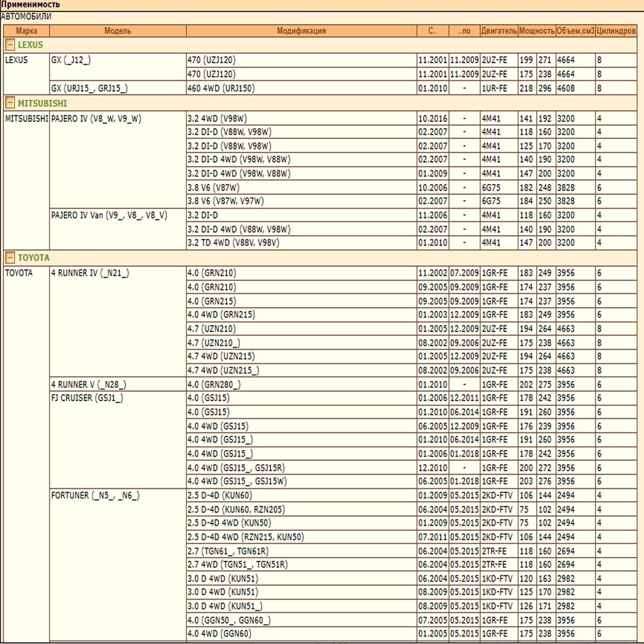Image resolution: width=644 pixels, height=644 pixels.
Task: Click the Двигатель column header
Action: pos(499,31)
